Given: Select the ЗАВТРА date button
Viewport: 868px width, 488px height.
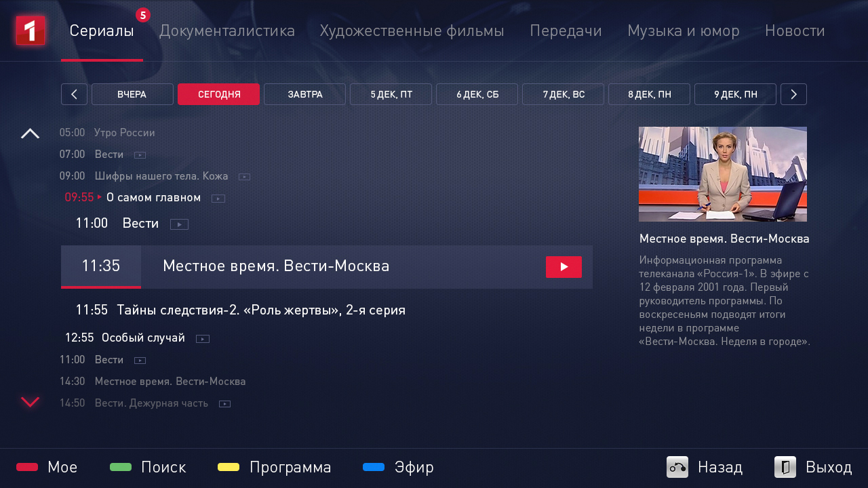Looking at the screenshot, I should coord(304,94).
